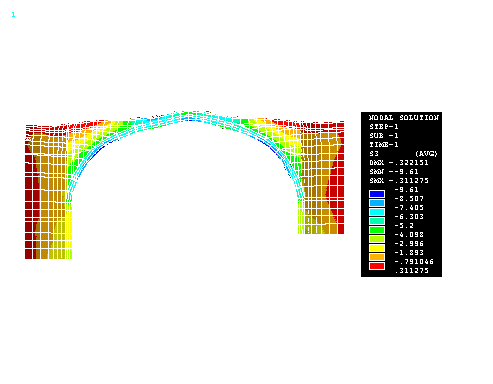Click the orange -1.893 legend swatch
The height and width of the screenshot is (384, 493).
377,257
